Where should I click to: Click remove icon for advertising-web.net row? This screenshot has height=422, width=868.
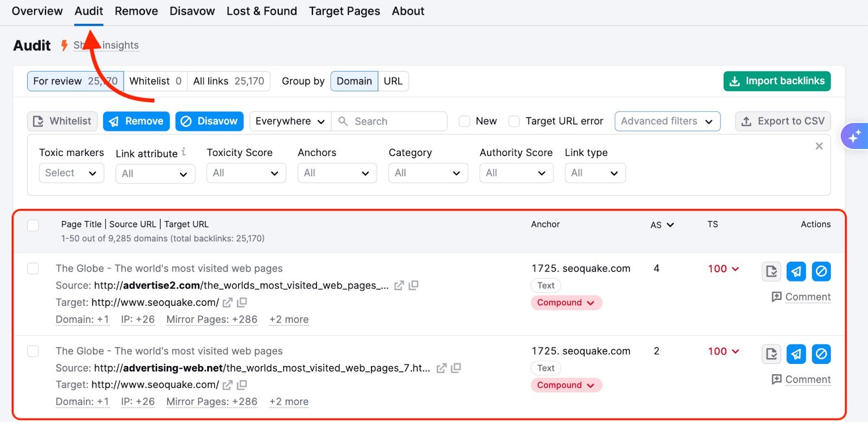tap(796, 354)
